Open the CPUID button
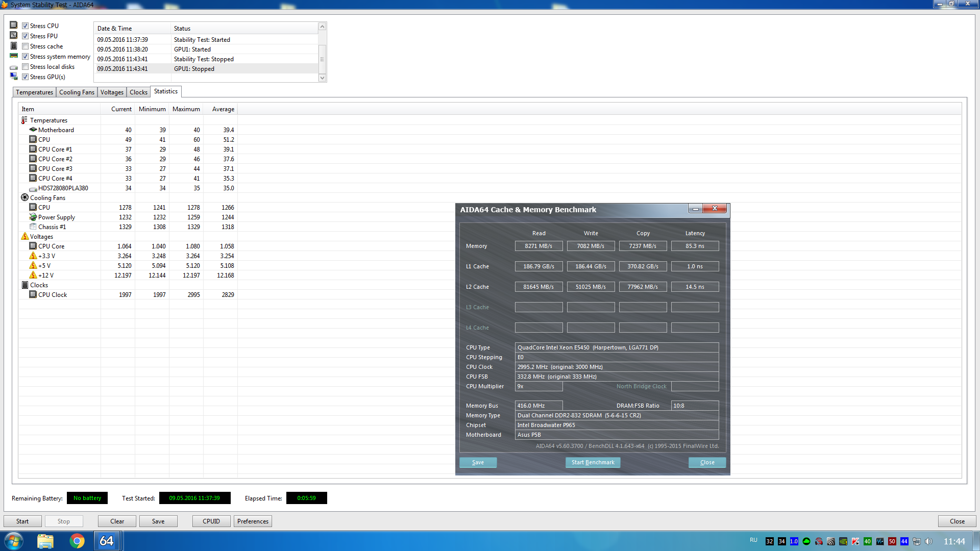The width and height of the screenshot is (980, 551). [x=211, y=521]
